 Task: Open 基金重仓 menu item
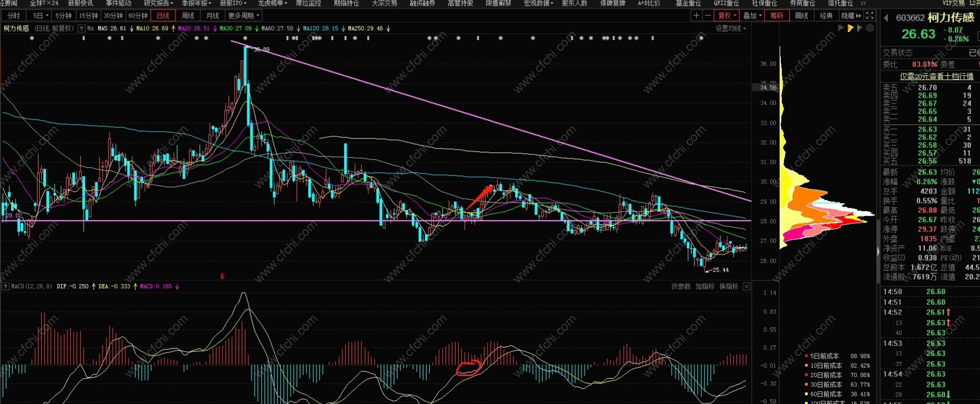coord(688,3)
